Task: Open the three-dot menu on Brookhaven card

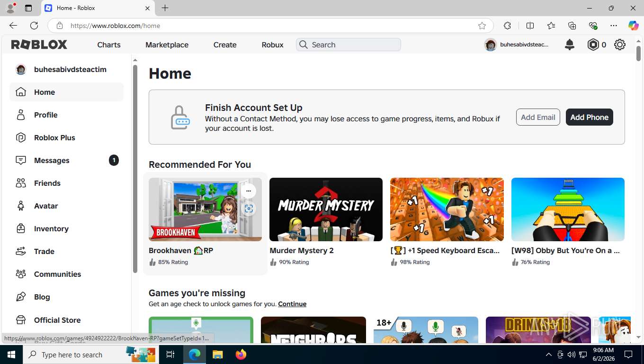Action: [249, 191]
